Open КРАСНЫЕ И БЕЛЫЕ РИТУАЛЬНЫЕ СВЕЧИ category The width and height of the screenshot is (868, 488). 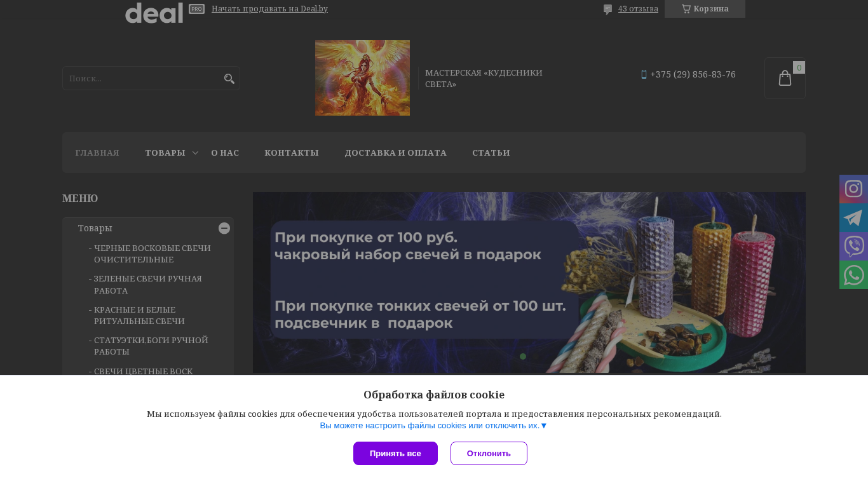point(139,315)
